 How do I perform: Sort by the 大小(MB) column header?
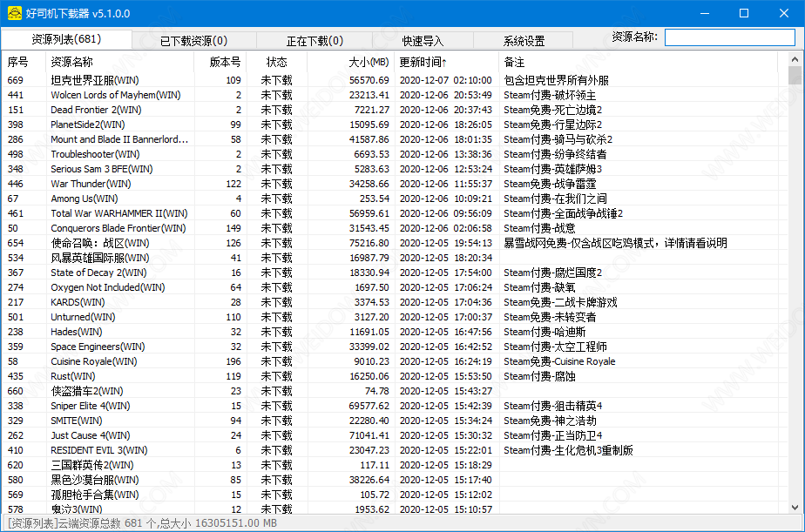pyautogui.click(x=350, y=62)
